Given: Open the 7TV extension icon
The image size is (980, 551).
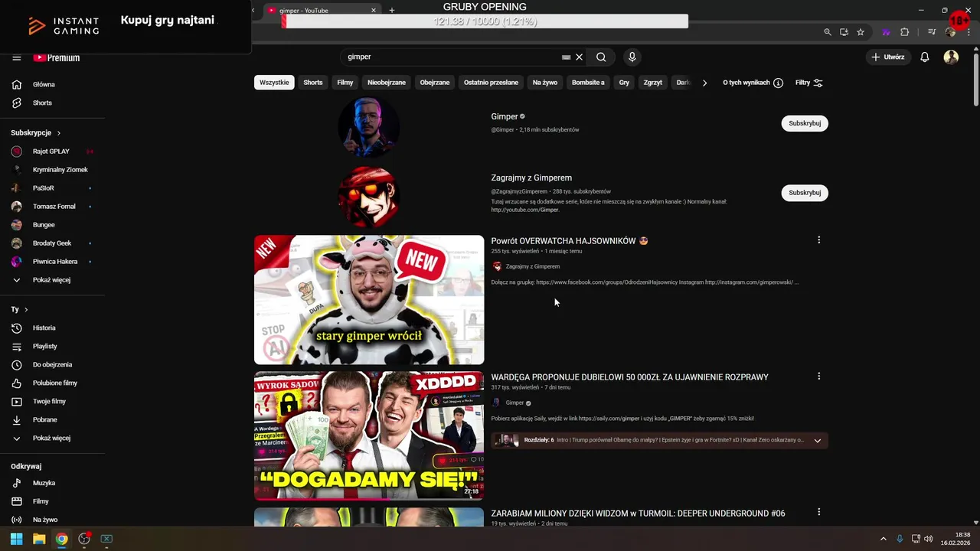Looking at the screenshot, I should coord(887,32).
